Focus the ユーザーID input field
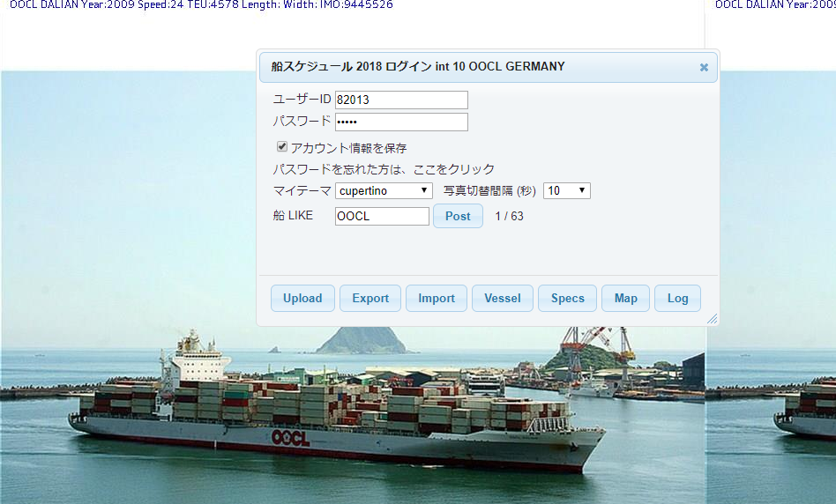Viewport: 836px width, 504px height. [x=401, y=100]
